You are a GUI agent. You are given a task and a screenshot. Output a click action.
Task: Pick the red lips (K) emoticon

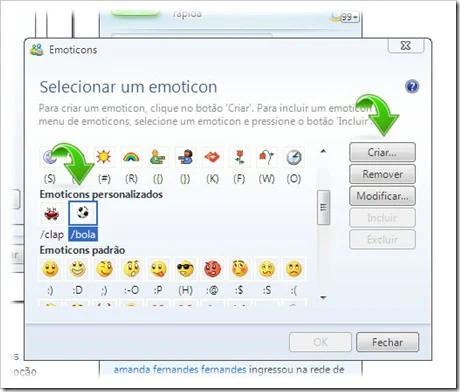pyautogui.click(x=212, y=157)
